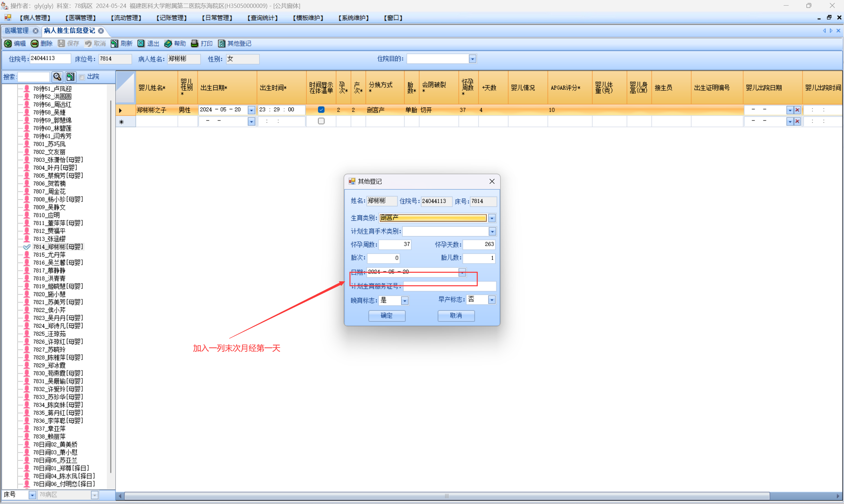This screenshot has height=504, width=844.
Task: Expand the 生育类别 dropdown in the dialog
Action: (x=492, y=218)
